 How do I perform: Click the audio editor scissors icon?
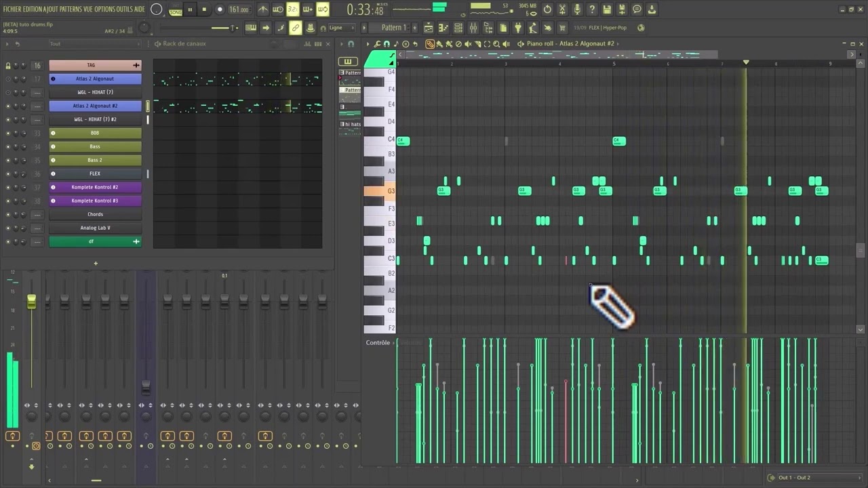562,9
